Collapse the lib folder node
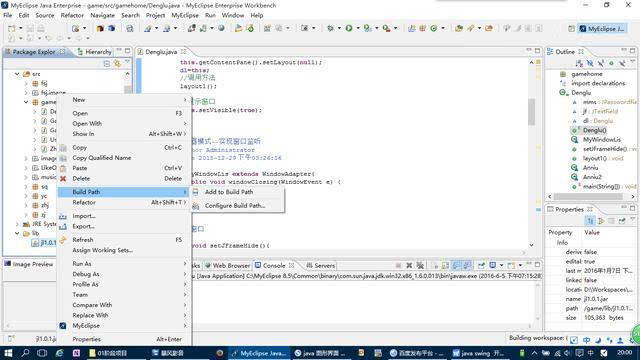This screenshot has height=360, width=640. (x=17, y=233)
